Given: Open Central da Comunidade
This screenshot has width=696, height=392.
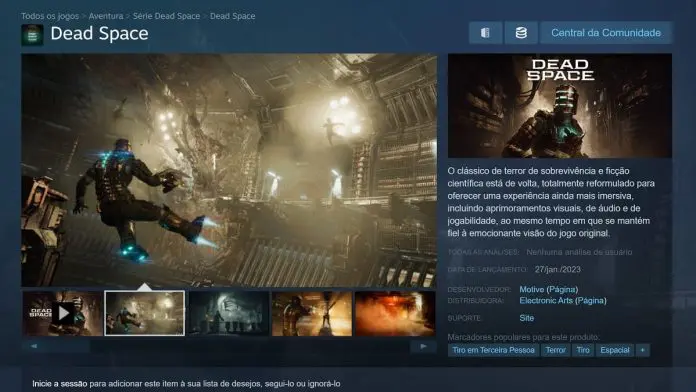Looking at the screenshot, I should click(606, 33).
